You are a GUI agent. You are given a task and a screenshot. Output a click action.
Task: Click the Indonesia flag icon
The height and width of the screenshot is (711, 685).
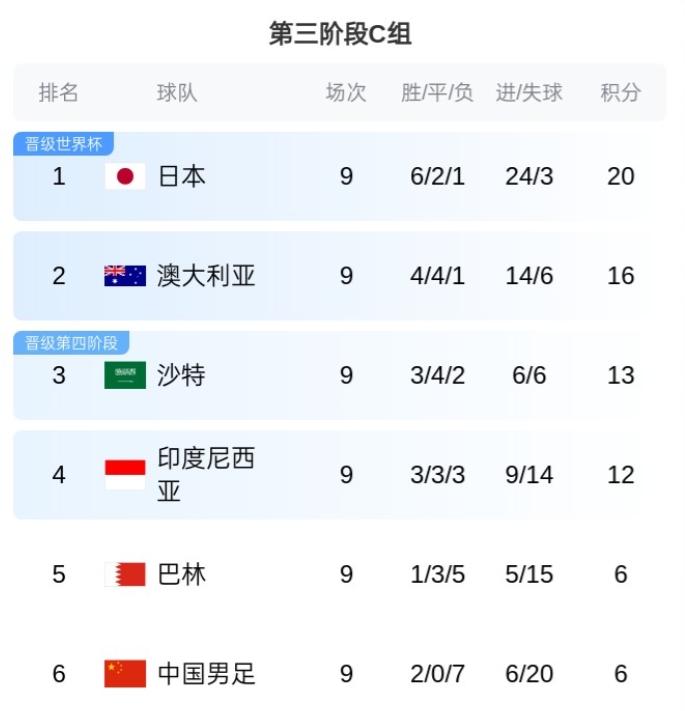click(x=125, y=475)
